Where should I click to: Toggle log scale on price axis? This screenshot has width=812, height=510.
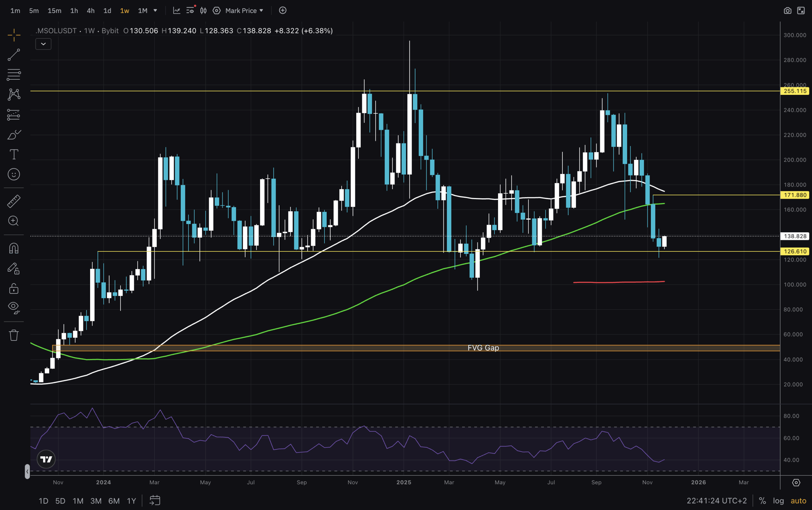(778, 500)
